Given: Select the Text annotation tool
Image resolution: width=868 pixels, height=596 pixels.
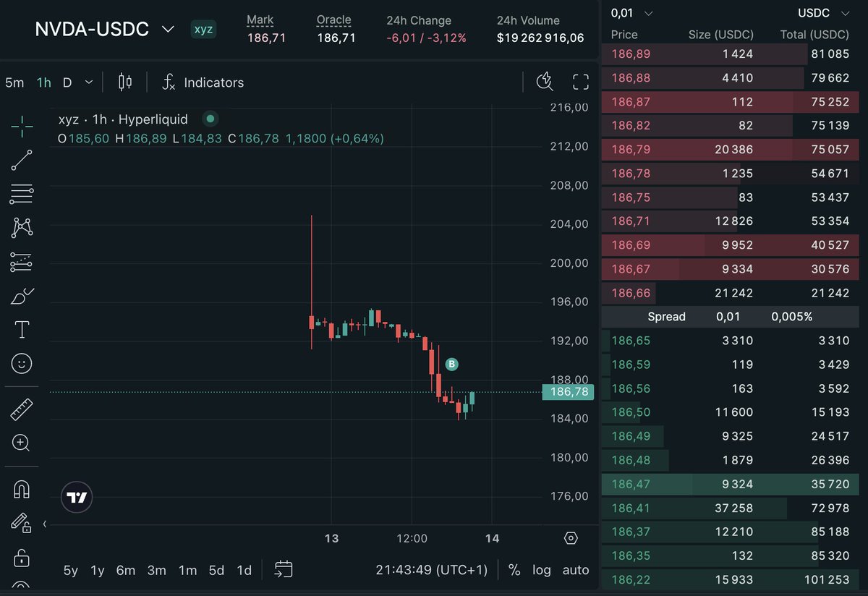Looking at the screenshot, I should coord(20,330).
